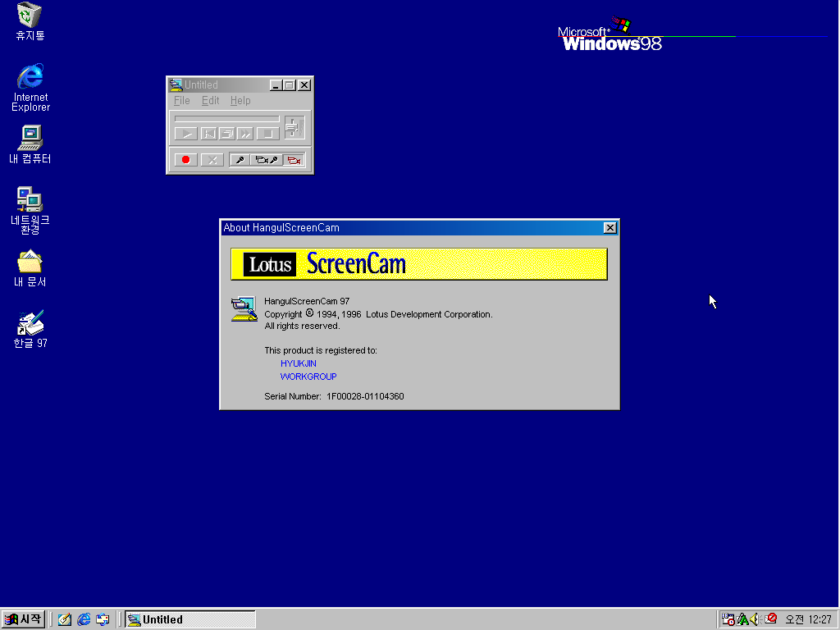
Task: Minimize the Untitled ScreenCam window
Action: coord(276,84)
